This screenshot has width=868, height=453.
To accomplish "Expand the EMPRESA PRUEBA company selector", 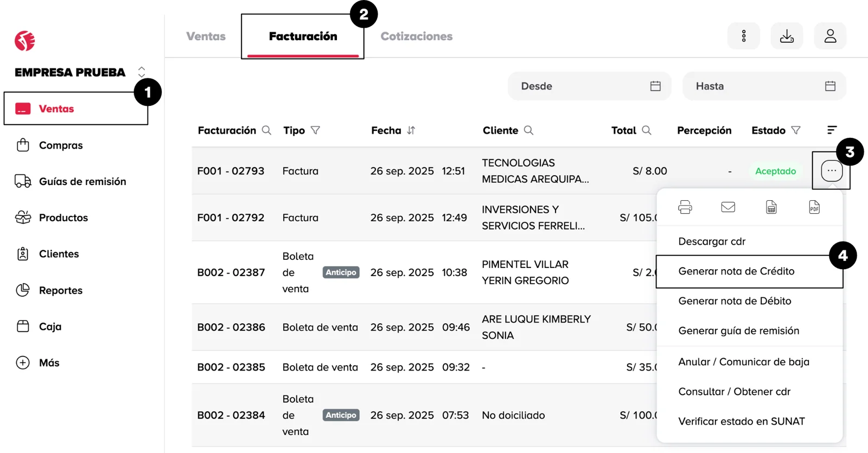I will [x=142, y=72].
